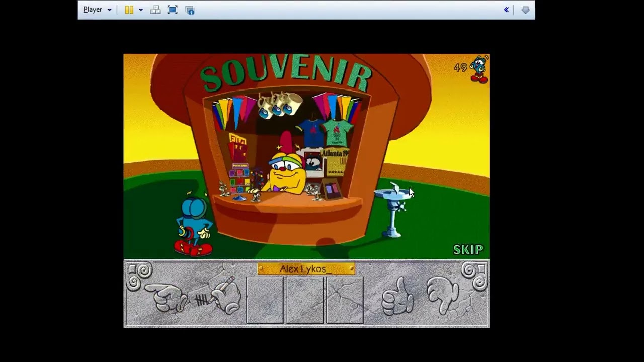Viewport: 644px width, 362px height.
Task: Click the stone birdbath fountain
Action: tap(393, 210)
